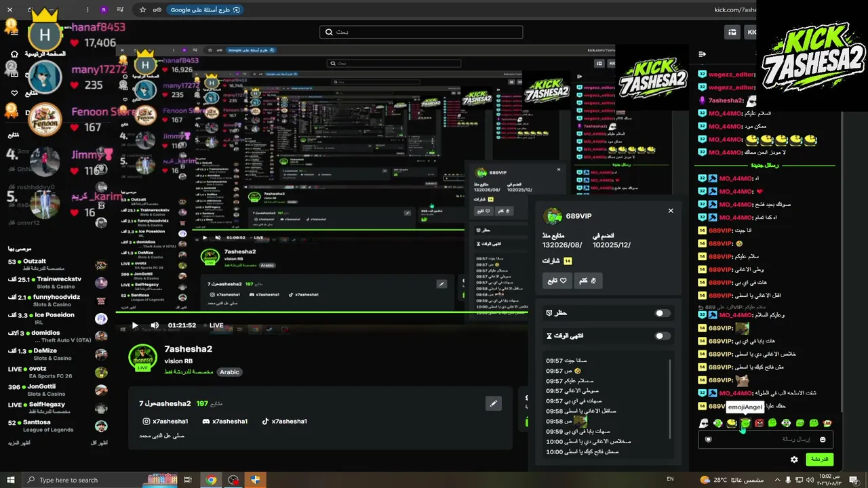Bookmark the page with the star icon
The height and width of the screenshot is (488, 868).
click(142, 10)
